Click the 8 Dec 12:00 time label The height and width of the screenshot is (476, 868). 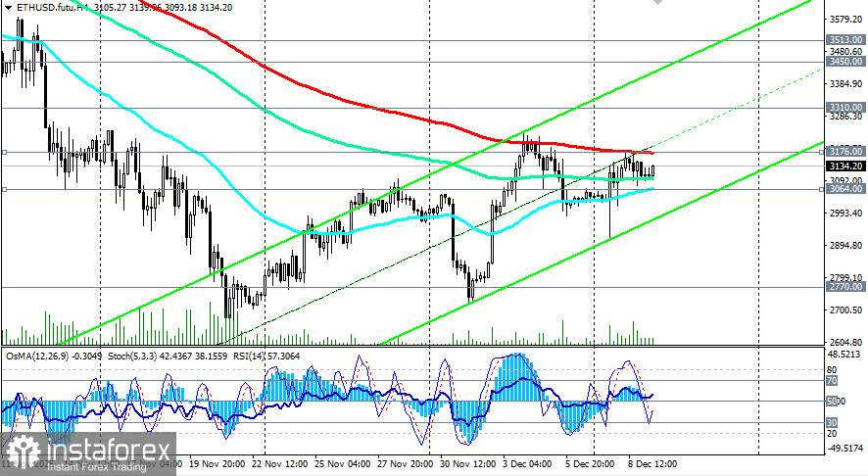[652, 464]
